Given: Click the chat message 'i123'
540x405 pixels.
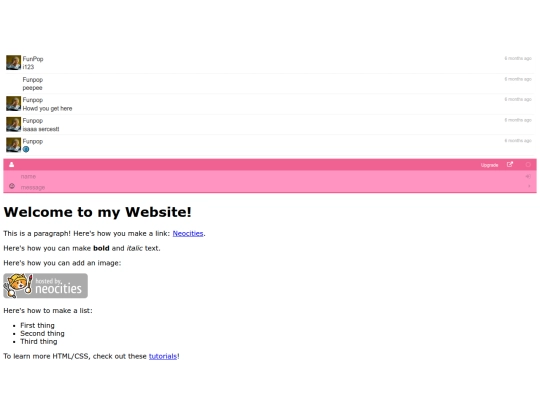Looking at the screenshot, I should (x=28, y=67).
